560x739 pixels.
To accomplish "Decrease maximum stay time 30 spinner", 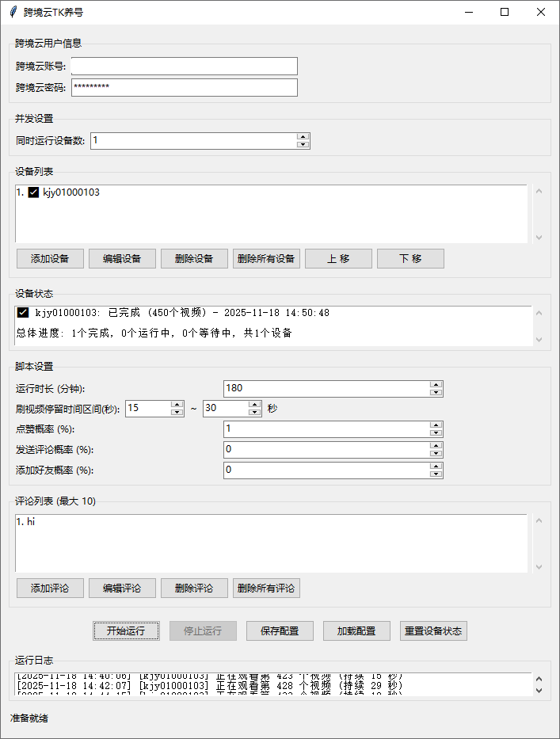I will click(x=254, y=412).
